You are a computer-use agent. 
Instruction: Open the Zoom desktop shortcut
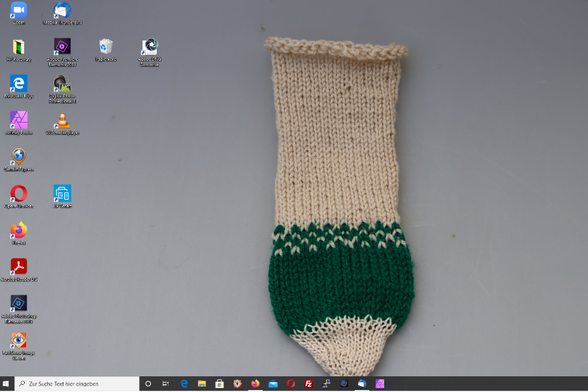(x=18, y=10)
